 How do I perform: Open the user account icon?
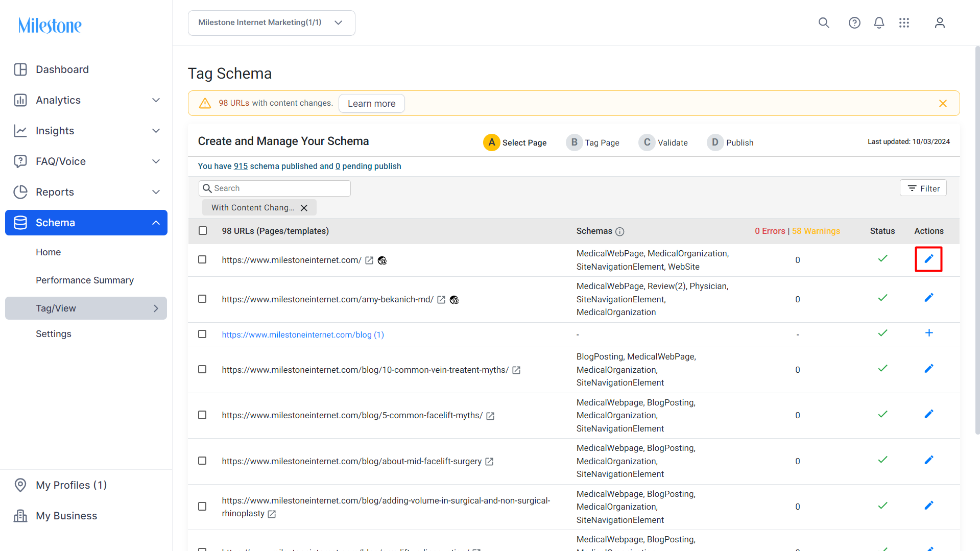(x=940, y=23)
